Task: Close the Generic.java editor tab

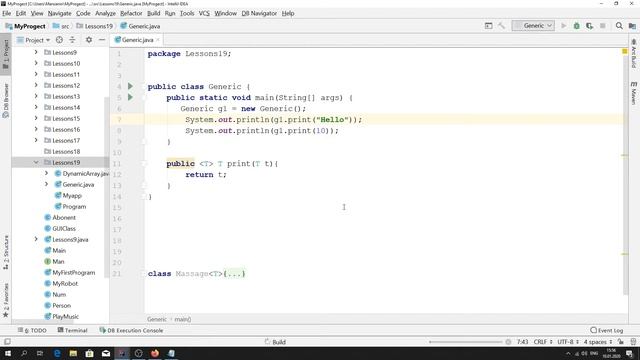Action: click(158, 40)
